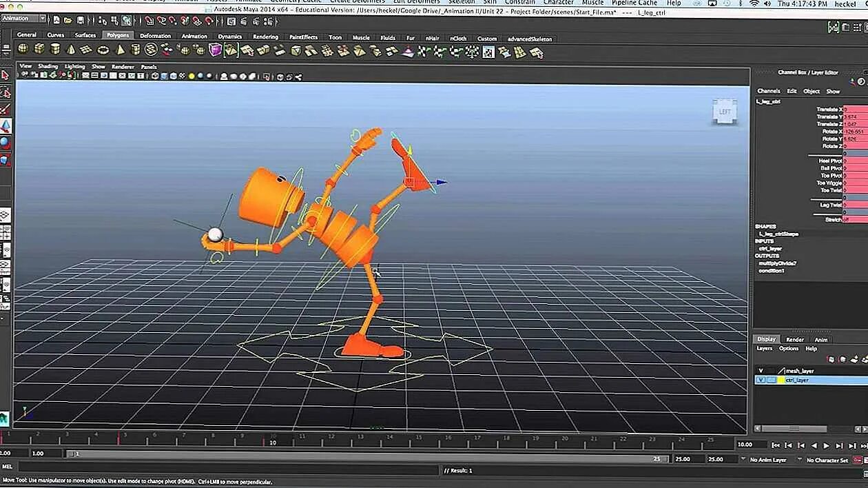Play the animation forward
This screenshot has height=488, width=868.
point(827,446)
